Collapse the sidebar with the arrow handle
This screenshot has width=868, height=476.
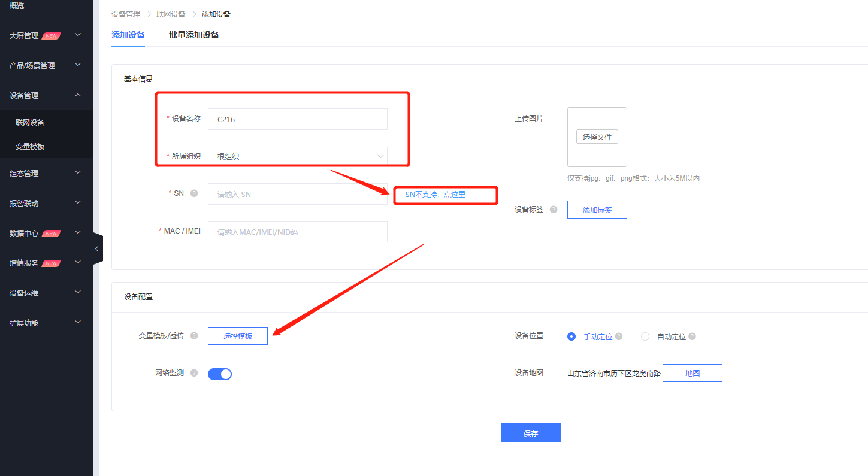point(98,248)
